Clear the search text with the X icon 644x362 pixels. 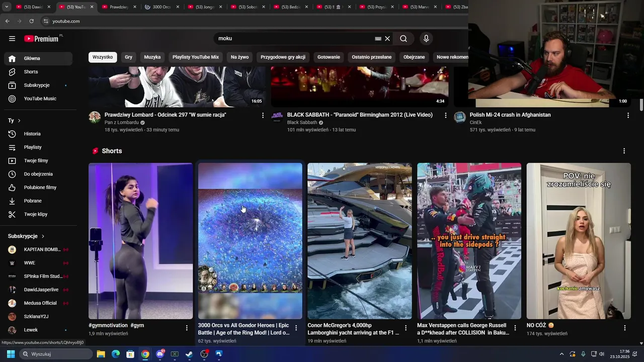[387, 39]
